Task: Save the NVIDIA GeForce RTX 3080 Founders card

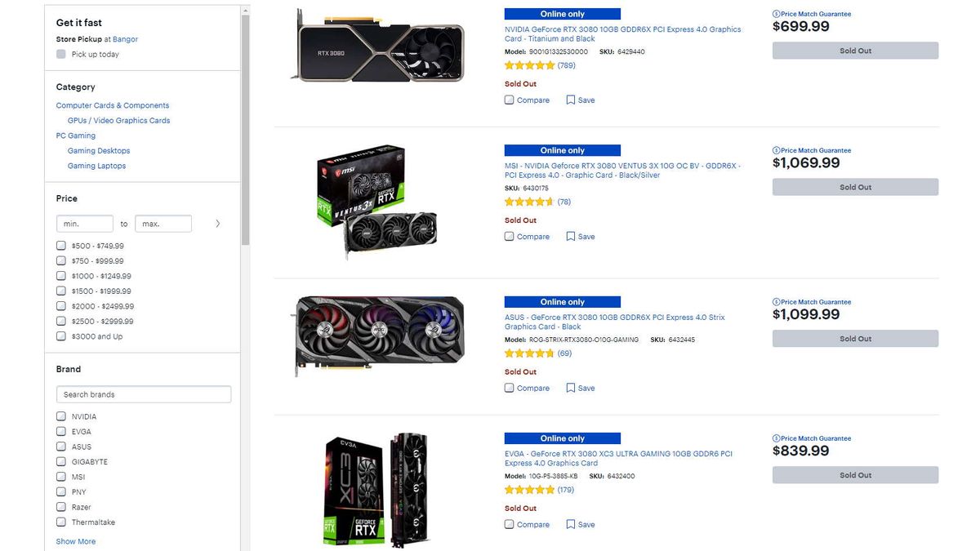Action: [580, 100]
